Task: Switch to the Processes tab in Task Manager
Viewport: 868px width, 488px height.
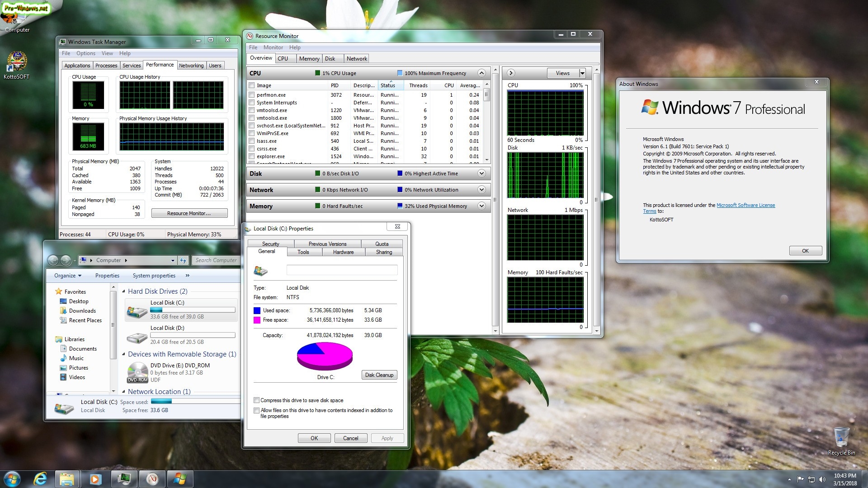Action: point(106,66)
